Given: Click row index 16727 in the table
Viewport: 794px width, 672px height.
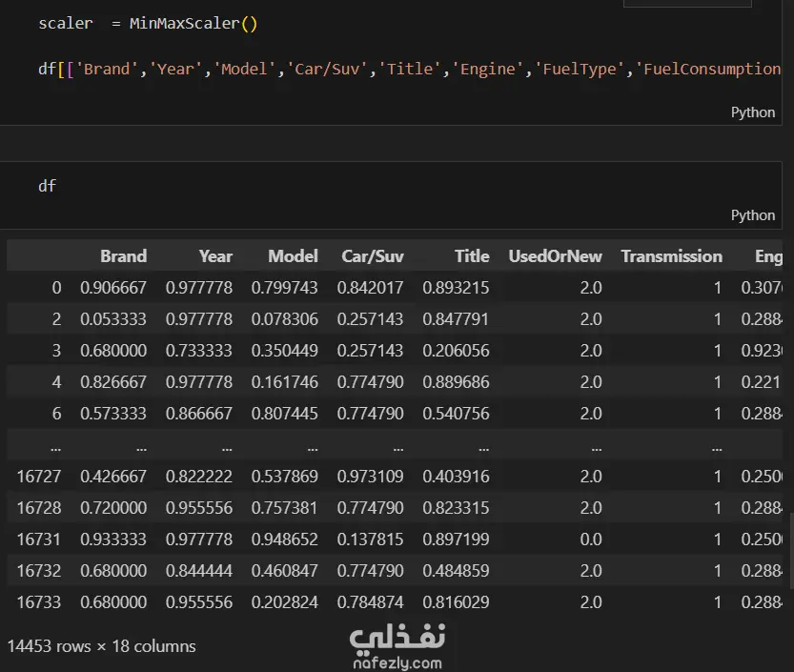Looking at the screenshot, I should tap(38, 477).
